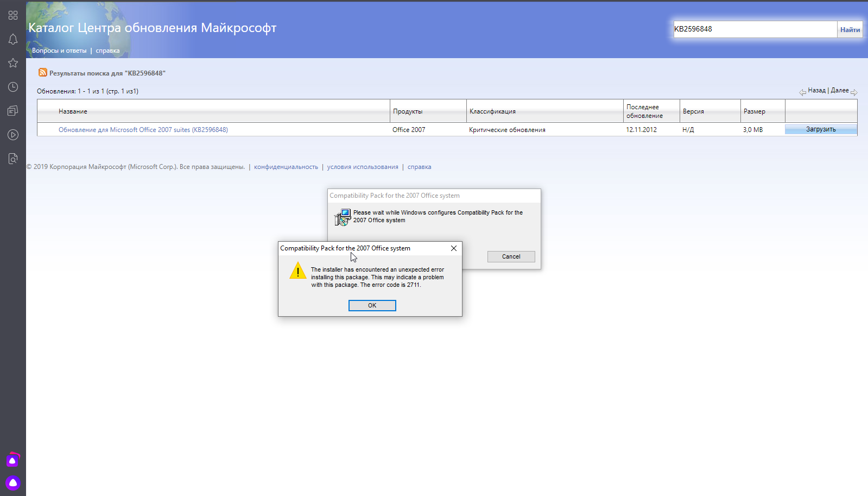Sort by the Название column header
868x496 pixels.
click(73, 111)
